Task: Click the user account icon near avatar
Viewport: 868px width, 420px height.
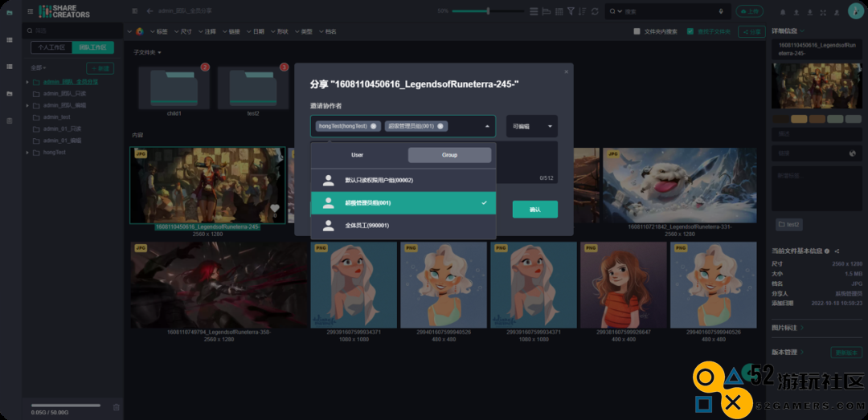Action: coord(837,12)
